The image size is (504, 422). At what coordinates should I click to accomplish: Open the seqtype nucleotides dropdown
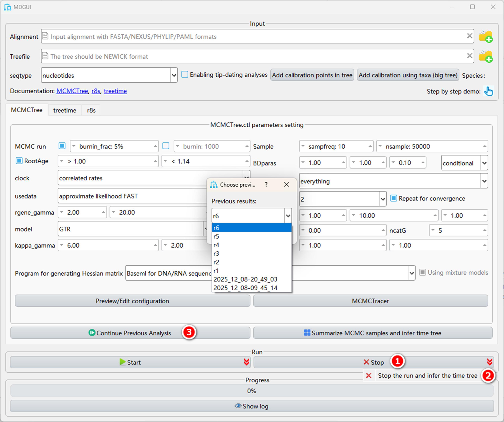174,75
